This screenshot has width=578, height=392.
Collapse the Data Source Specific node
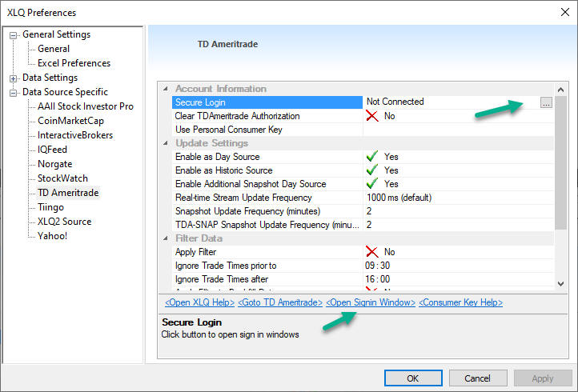coord(13,93)
